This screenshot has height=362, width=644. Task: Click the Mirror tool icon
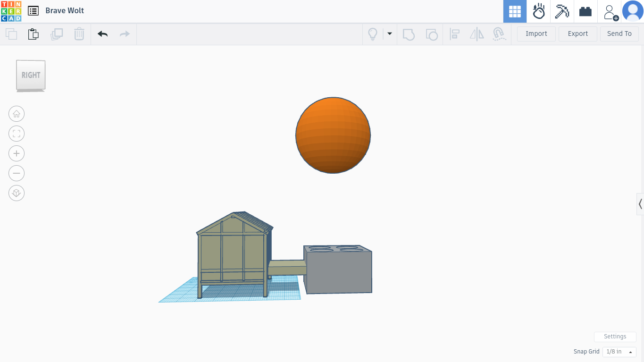[477, 34]
